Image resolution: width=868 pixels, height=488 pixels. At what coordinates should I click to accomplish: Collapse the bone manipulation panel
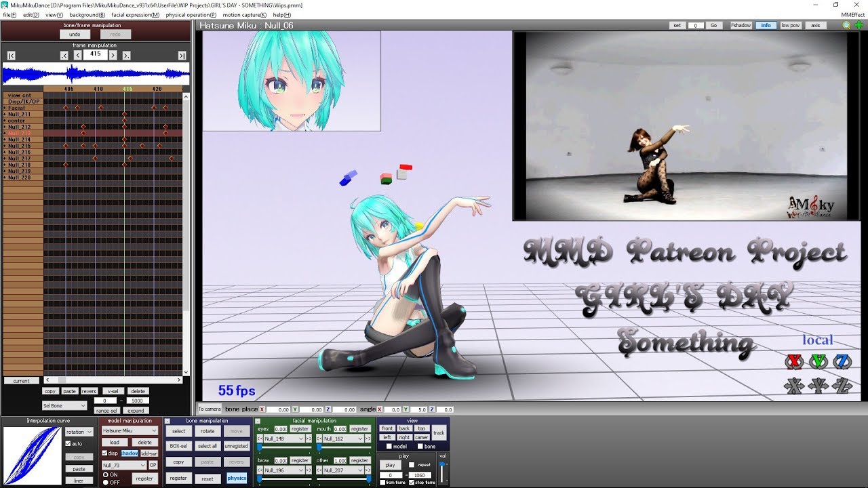point(167,421)
